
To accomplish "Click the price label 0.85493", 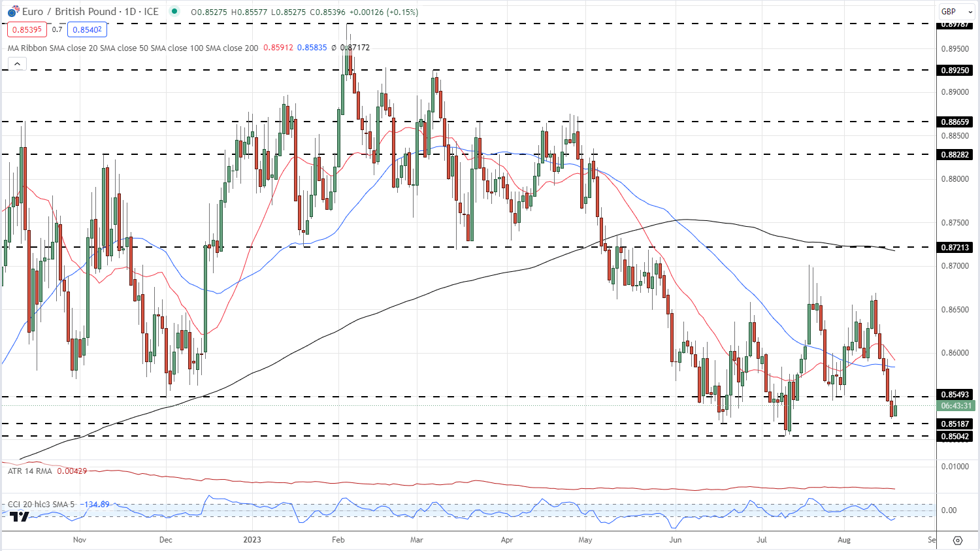I will [x=955, y=395].
